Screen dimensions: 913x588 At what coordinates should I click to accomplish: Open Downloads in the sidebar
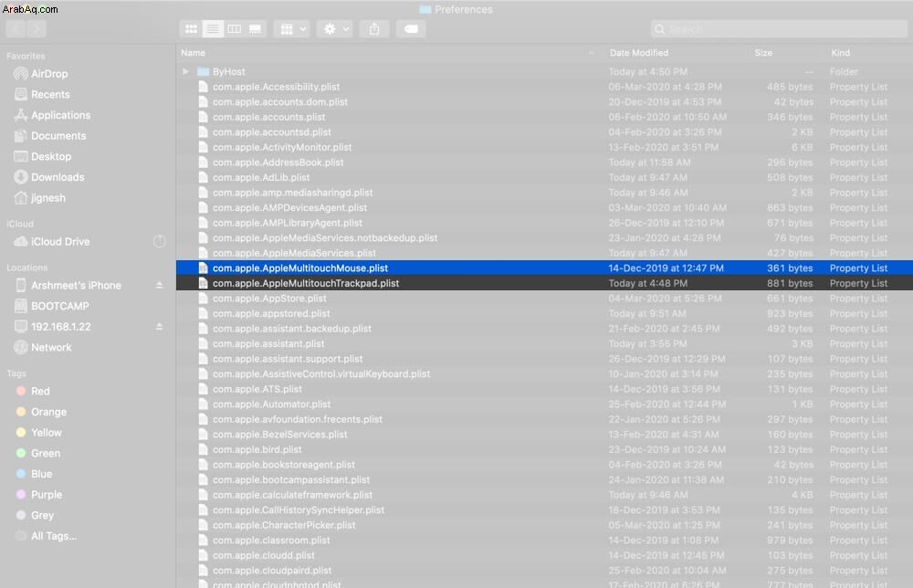click(49, 177)
